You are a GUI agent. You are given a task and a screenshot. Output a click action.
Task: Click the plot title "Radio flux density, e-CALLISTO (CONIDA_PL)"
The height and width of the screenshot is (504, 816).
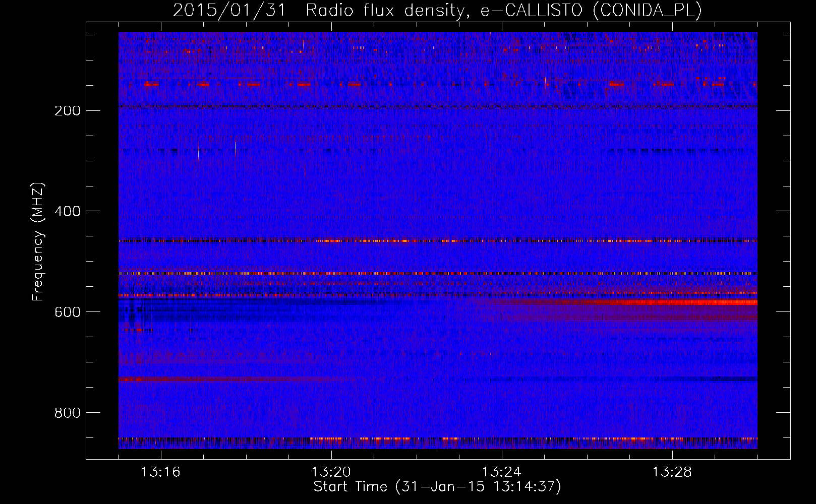point(504,10)
